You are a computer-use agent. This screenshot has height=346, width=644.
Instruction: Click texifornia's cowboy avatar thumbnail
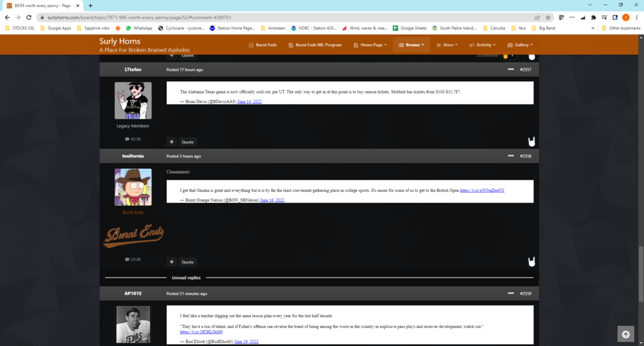(x=133, y=187)
